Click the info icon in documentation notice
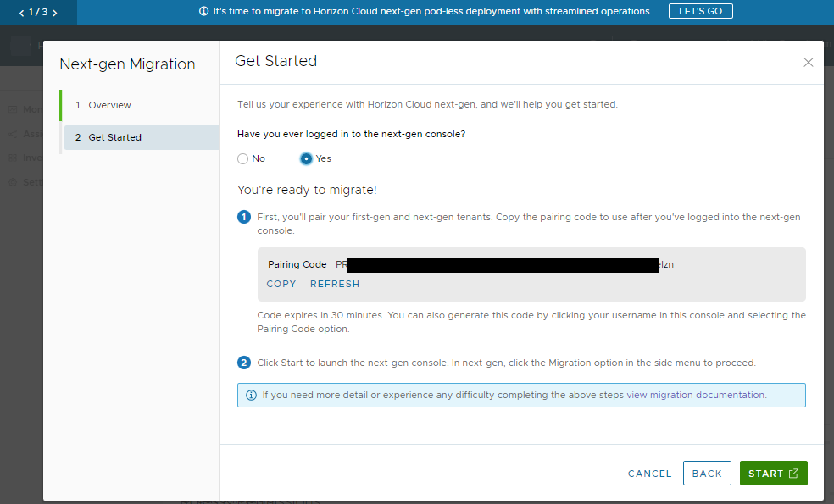This screenshot has height=504, width=834. [251, 395]
